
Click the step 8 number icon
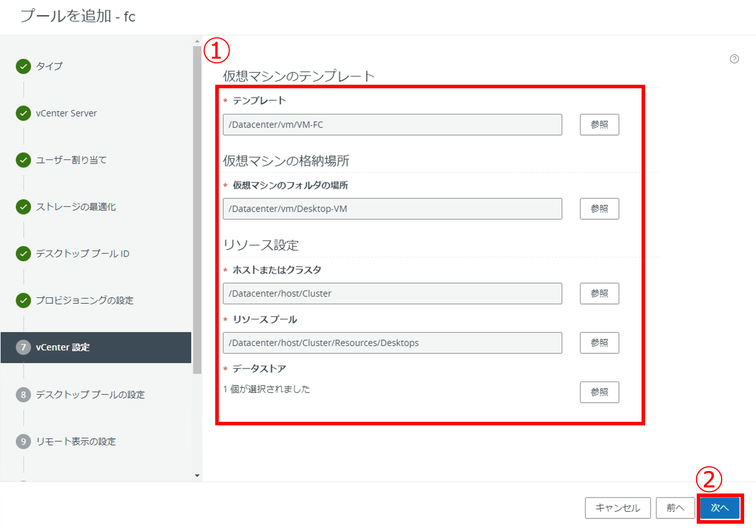(23, 395)
